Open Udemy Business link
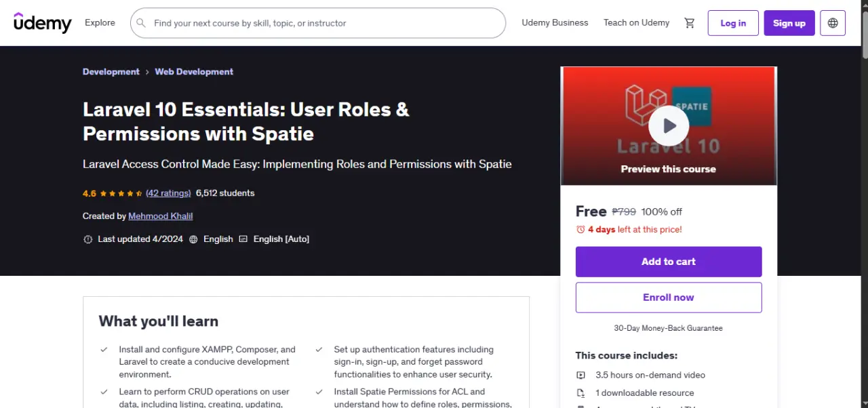 555,23
